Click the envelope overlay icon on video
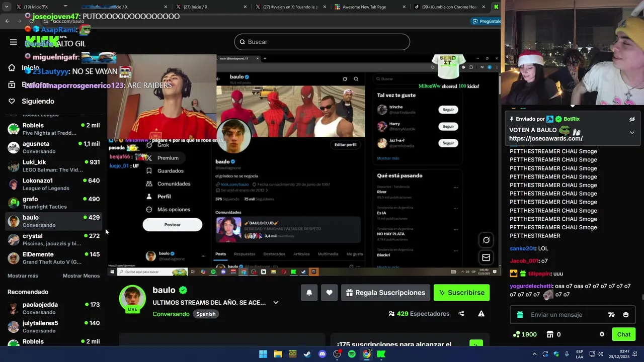The width and height of the screenshot is (644, 362). 486,257
